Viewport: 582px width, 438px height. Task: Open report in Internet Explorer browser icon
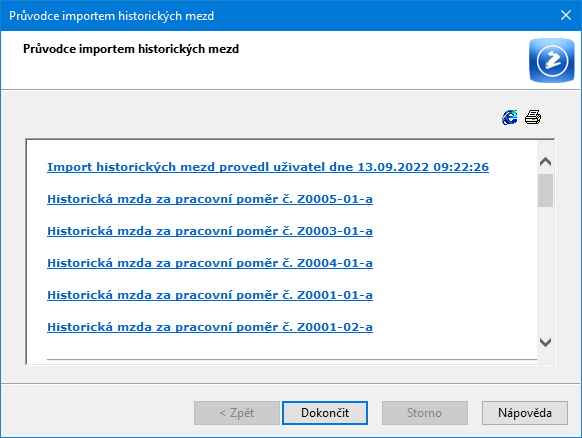(510, 117)
